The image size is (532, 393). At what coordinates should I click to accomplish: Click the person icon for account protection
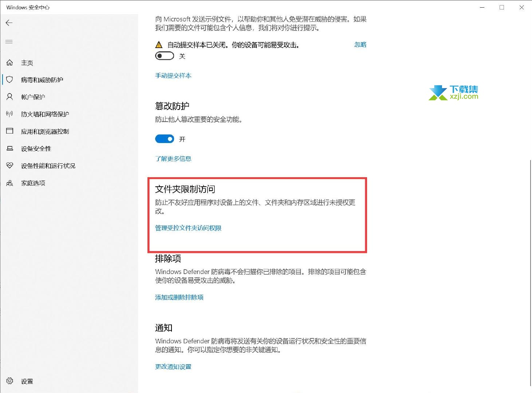coord(10,97)
